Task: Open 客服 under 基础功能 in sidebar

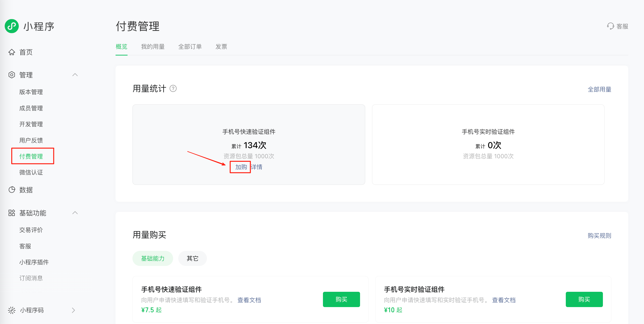Action: [25, 246]
